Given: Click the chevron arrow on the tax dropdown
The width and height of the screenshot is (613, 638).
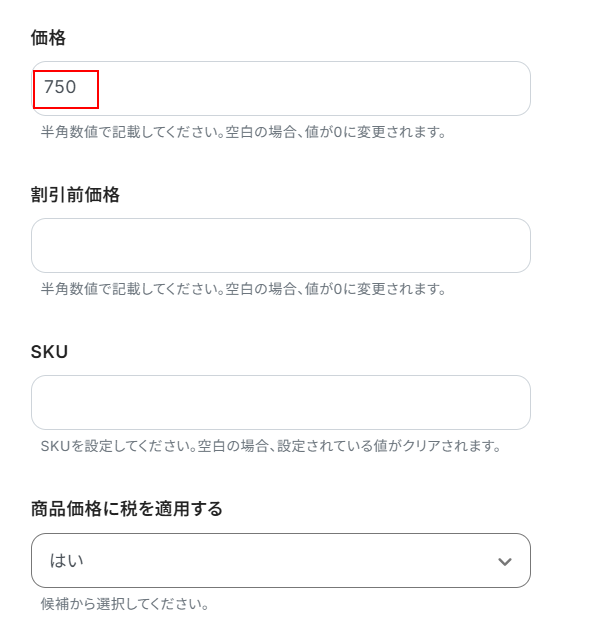Looking at the screenshot, I should 505,561.
